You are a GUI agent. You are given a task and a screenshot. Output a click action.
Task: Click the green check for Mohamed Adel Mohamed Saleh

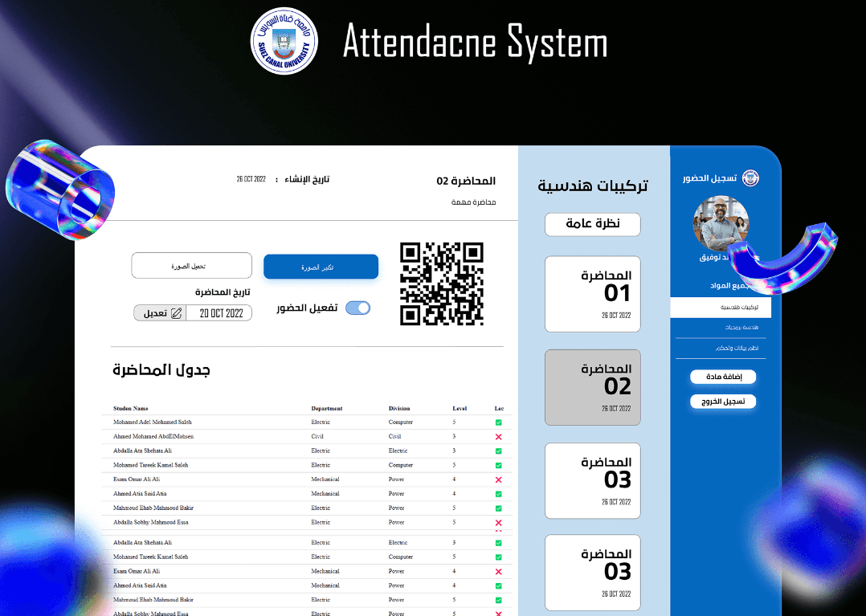pos(498,422)
